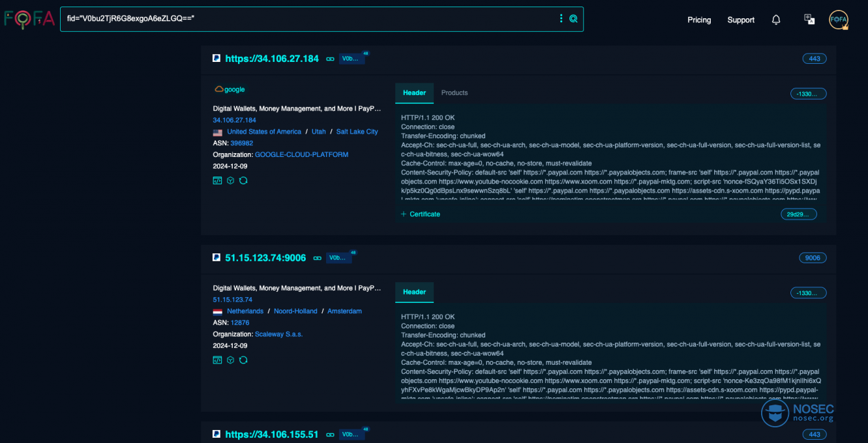Click page title text of the 34.106.27.184 result
Screen dimensions: 868x443
coord(297,109)
